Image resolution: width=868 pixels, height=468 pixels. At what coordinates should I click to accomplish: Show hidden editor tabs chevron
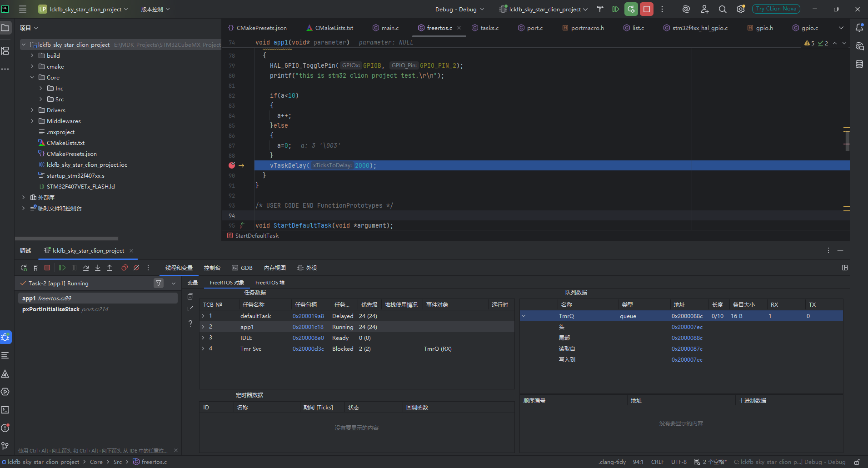841,28
